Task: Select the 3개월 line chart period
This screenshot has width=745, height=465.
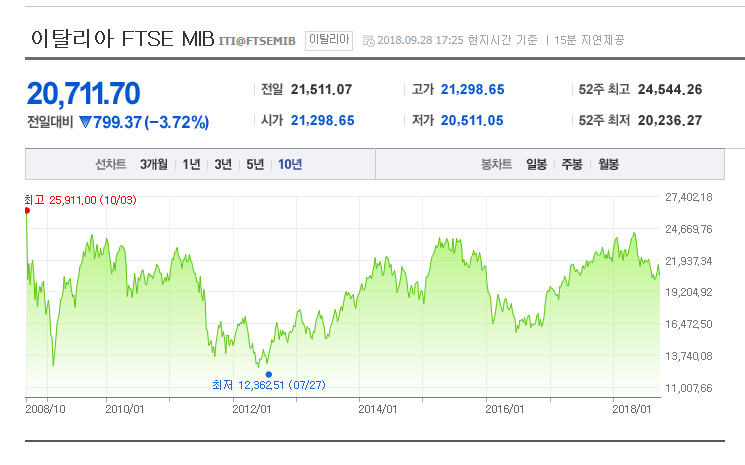Action: [x=153, y=164]
